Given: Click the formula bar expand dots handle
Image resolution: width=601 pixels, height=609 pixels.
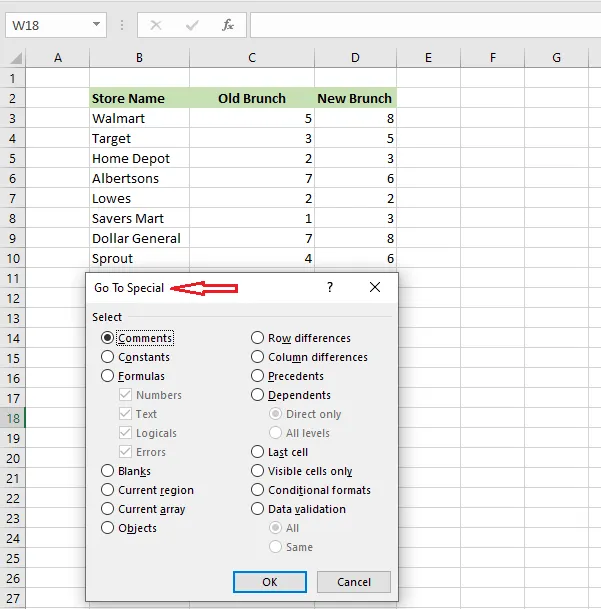Looking at the screenshot, I should point(122,25).
